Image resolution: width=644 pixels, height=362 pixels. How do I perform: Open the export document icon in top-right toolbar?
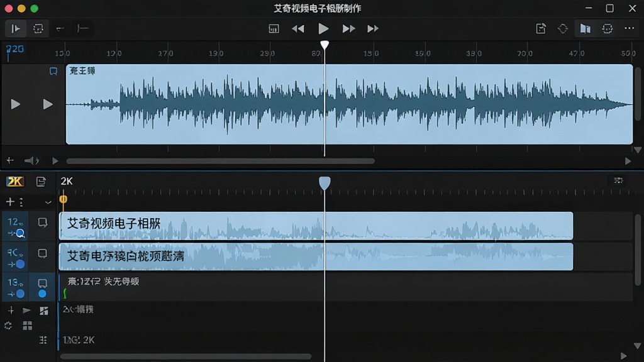pos(541,29)
